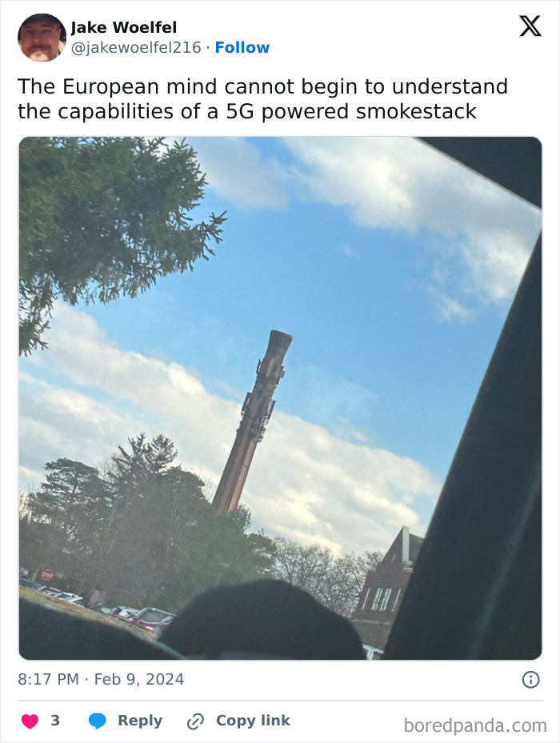Open the smokestack photo
Image resolution: width=560 pixels, height=743 pixels.
click(280, 398)
